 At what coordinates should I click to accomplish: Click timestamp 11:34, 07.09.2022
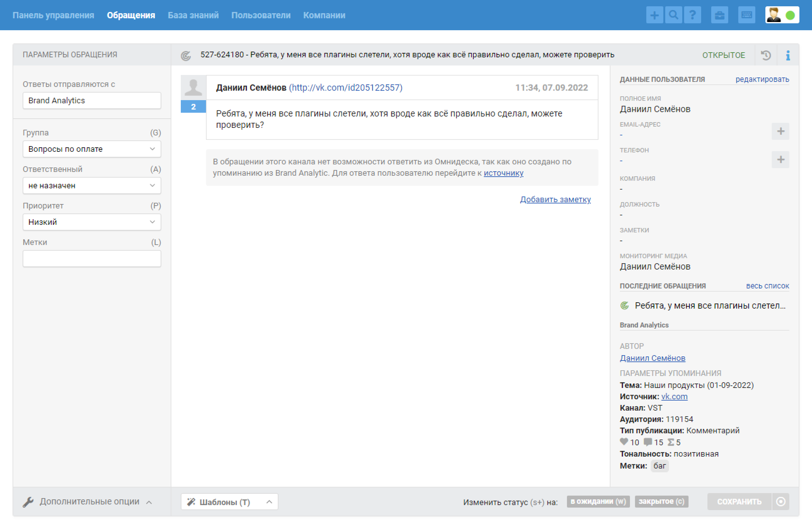pos(551,88)
